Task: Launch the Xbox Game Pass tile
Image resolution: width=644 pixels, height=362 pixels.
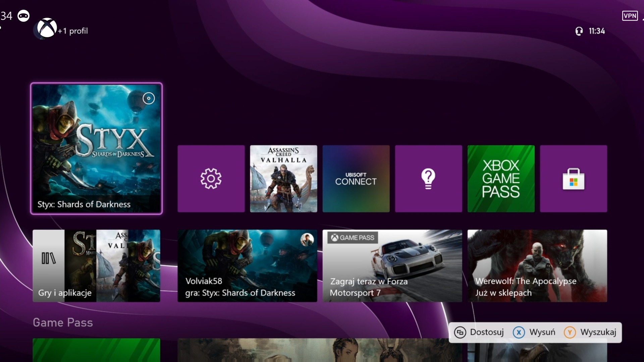Action: (501, 179)
